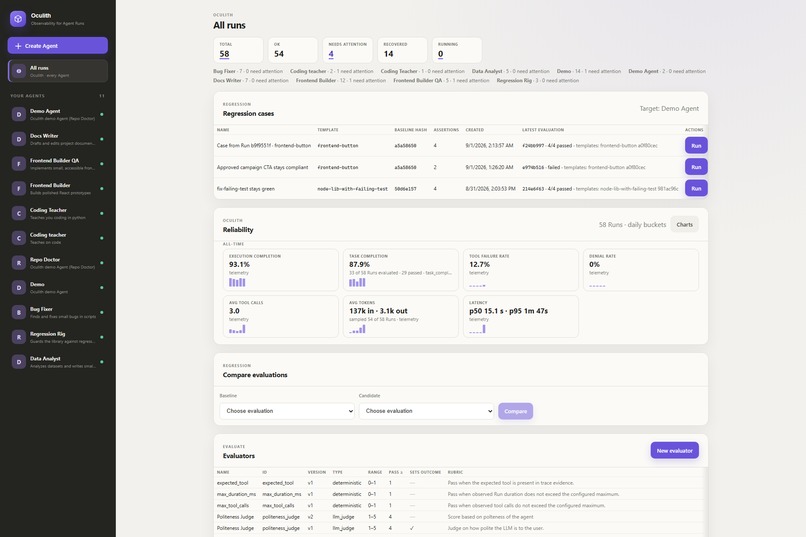Open the Avg Tool Calls 3.0 card
The width and height of the screenshot is (806, 537).
[x=281, y=317]
